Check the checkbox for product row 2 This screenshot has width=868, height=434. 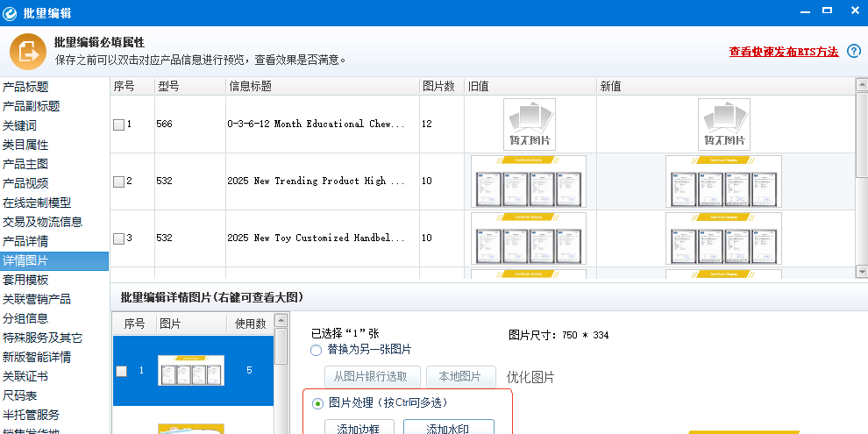[118, 181]
